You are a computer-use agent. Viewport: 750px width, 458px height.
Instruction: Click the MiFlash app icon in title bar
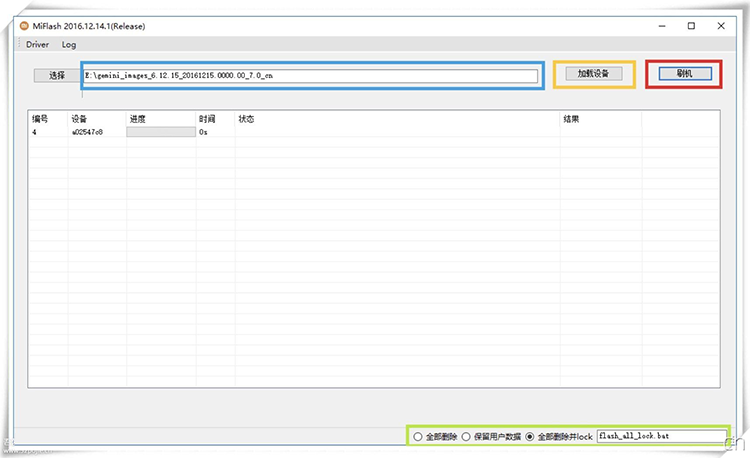(x=25, y=25)
